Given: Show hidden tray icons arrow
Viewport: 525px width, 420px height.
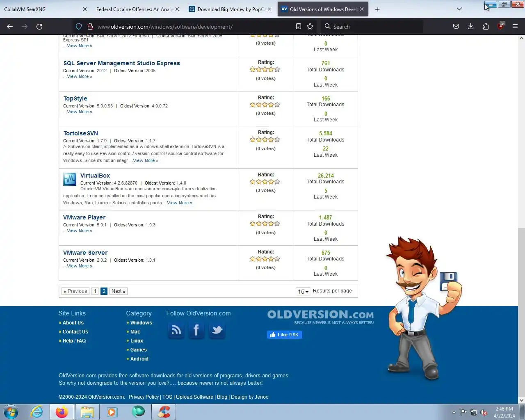Looking at the screenshot, I should (x=454, y=412).
